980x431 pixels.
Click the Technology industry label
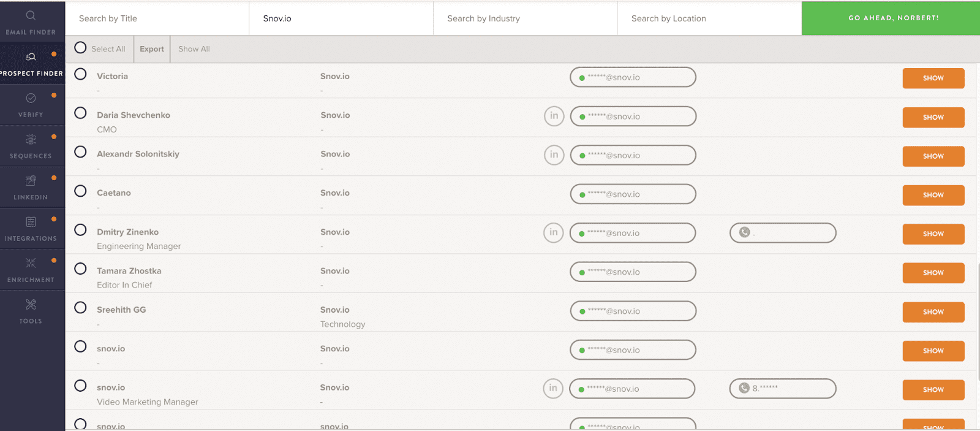[342, 324]
